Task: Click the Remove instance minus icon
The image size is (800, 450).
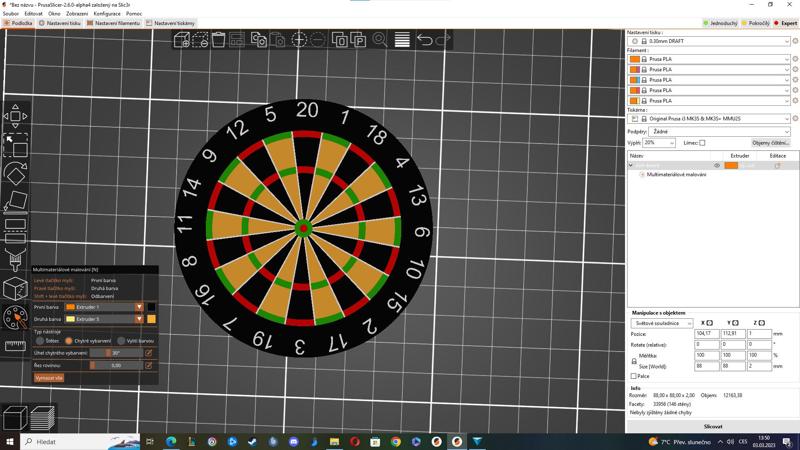Action: pyautogui.click(x=317, y=40)
